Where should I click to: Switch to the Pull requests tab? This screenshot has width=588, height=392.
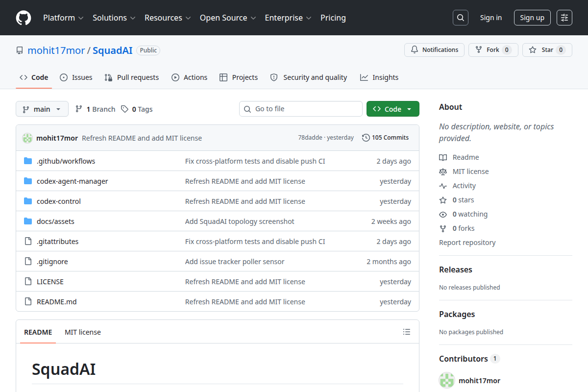(132, 77)
